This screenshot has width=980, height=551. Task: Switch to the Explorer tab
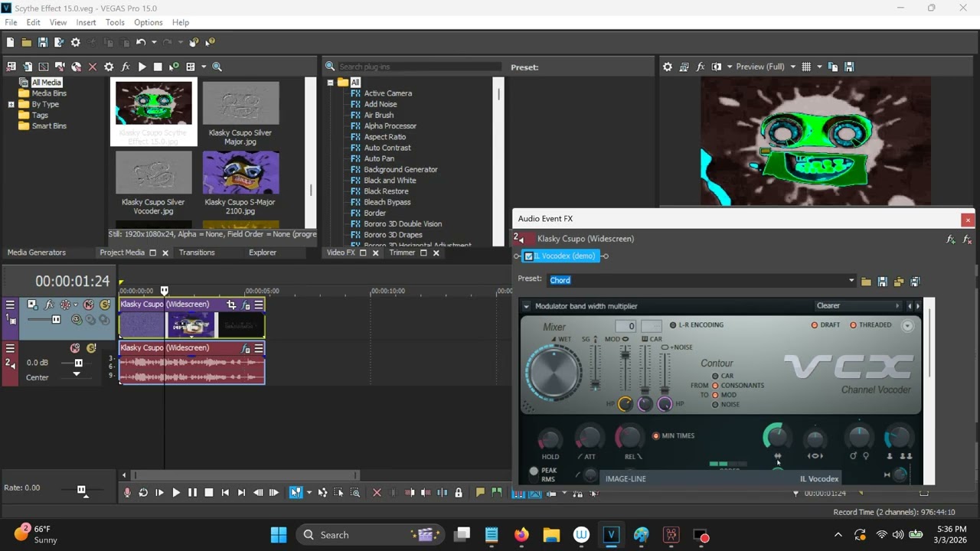point(263,253)
